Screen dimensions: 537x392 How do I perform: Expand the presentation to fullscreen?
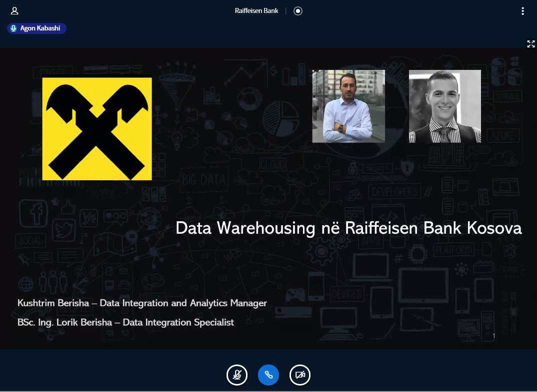(x=531, y=44)
